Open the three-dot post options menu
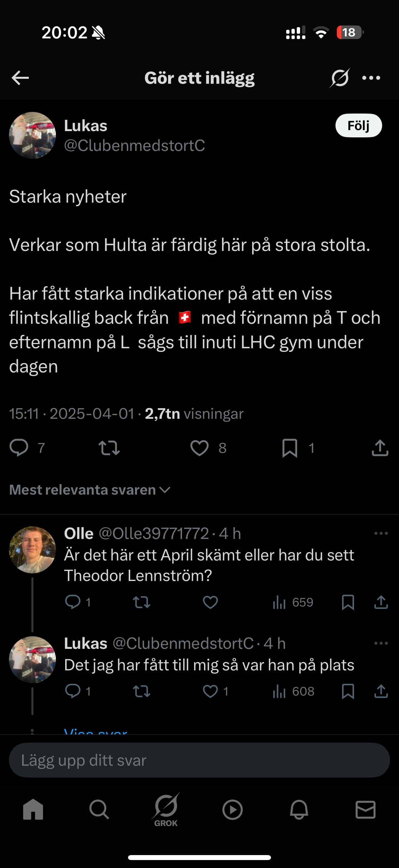The image size is (399, 868). click(x=371, y=78)
